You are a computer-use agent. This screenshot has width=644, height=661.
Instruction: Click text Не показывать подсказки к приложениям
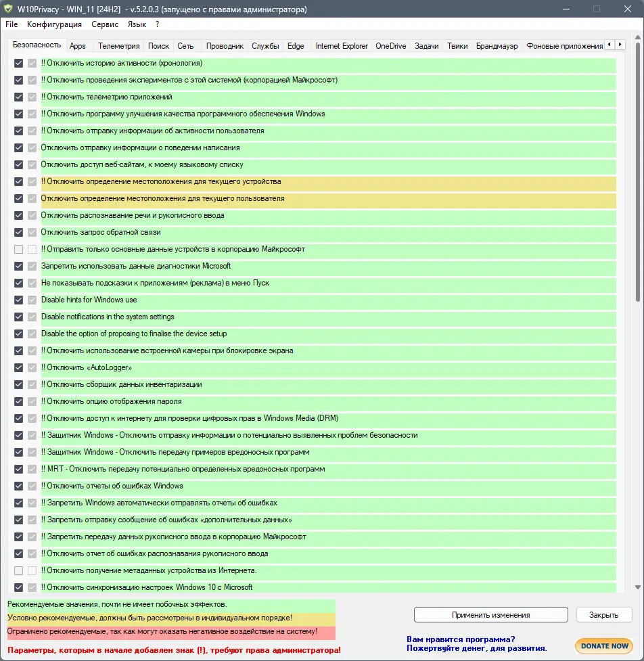(x=155, y=283)
